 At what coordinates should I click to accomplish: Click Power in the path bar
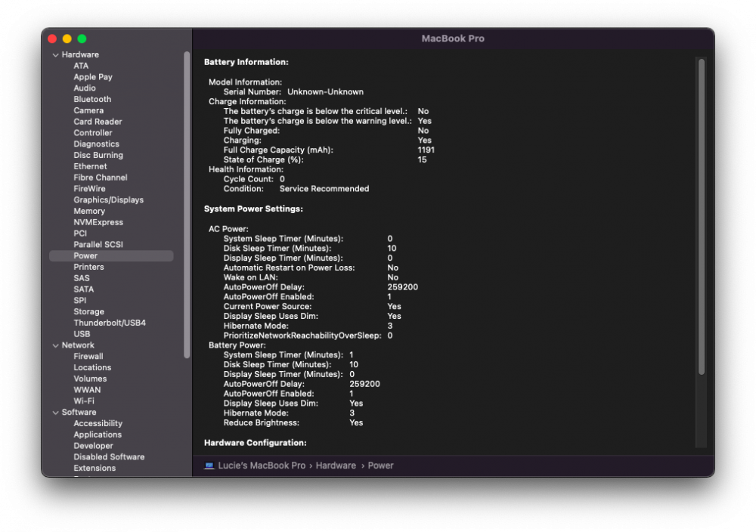tap(380, 466)
